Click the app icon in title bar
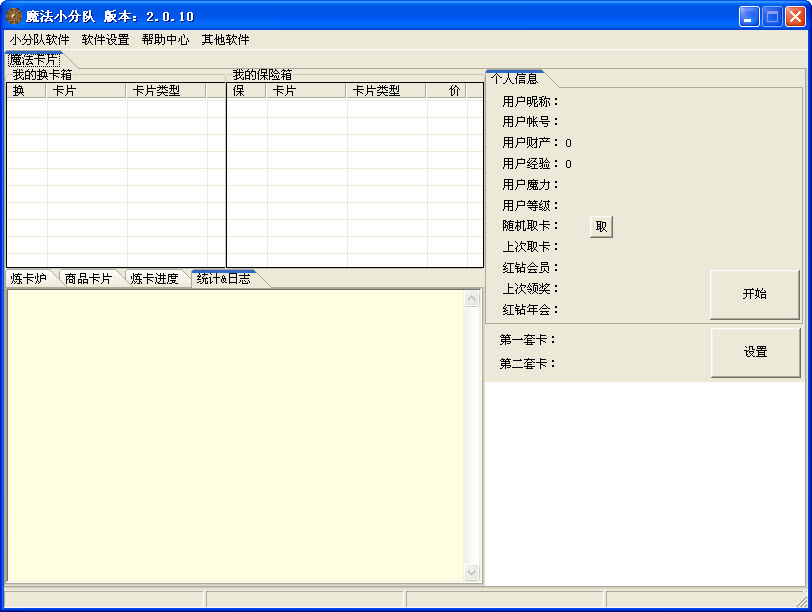 pos(13,16)
